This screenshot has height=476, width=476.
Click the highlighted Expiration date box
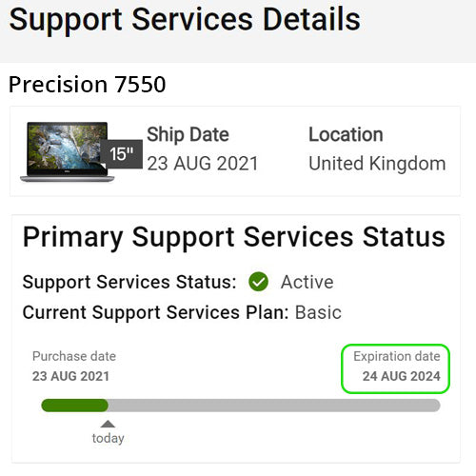click(396, 368)
